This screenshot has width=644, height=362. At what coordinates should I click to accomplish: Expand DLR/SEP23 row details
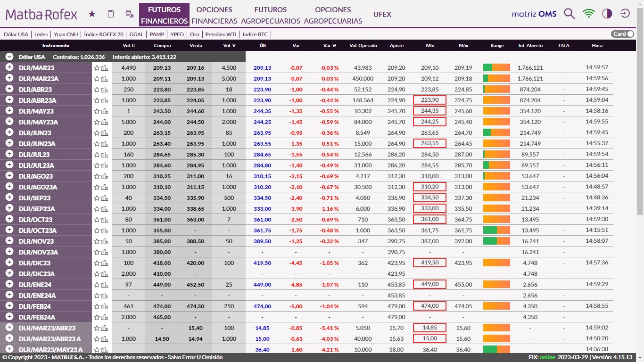tap(9, 197)
